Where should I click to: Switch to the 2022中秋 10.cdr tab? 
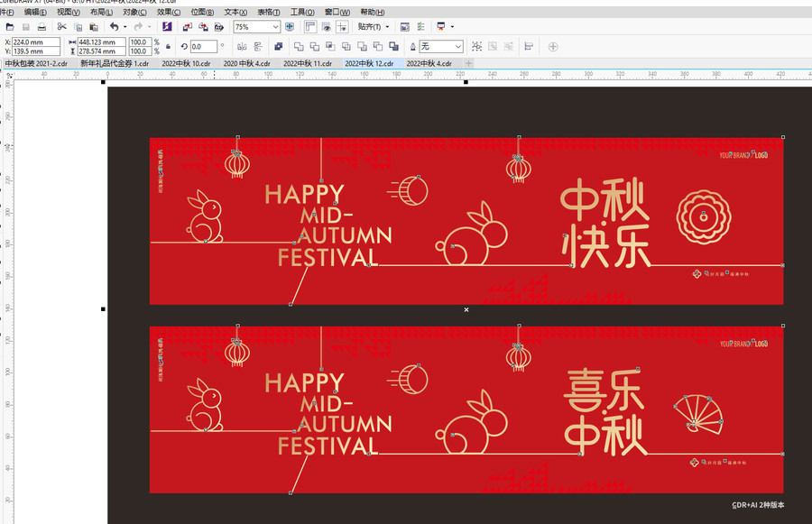click(x=186, y=63)
